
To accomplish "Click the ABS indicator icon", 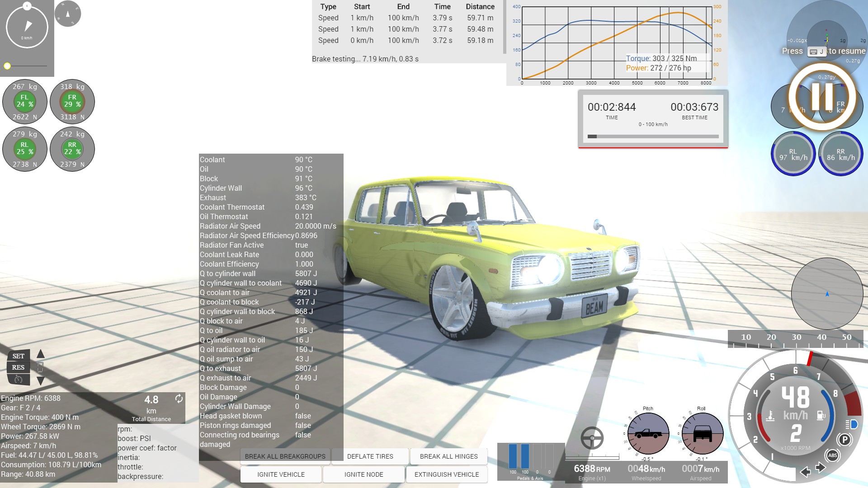I will [832, 455].
